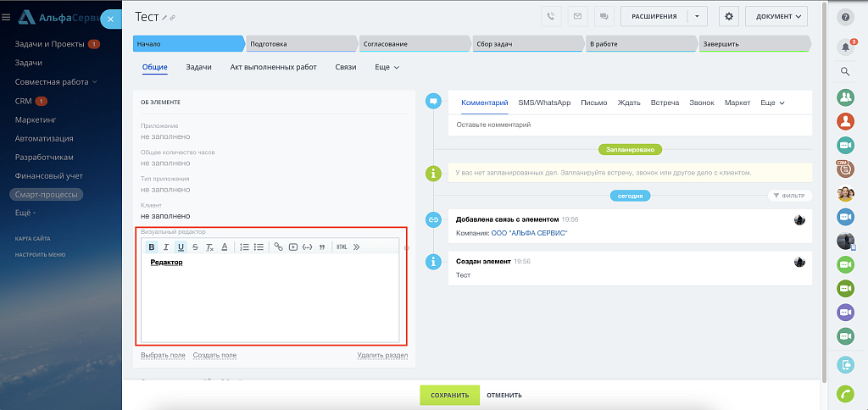Toggle underline formatting in the editor toolbar
868x410 pixels.
click(181, 247)
